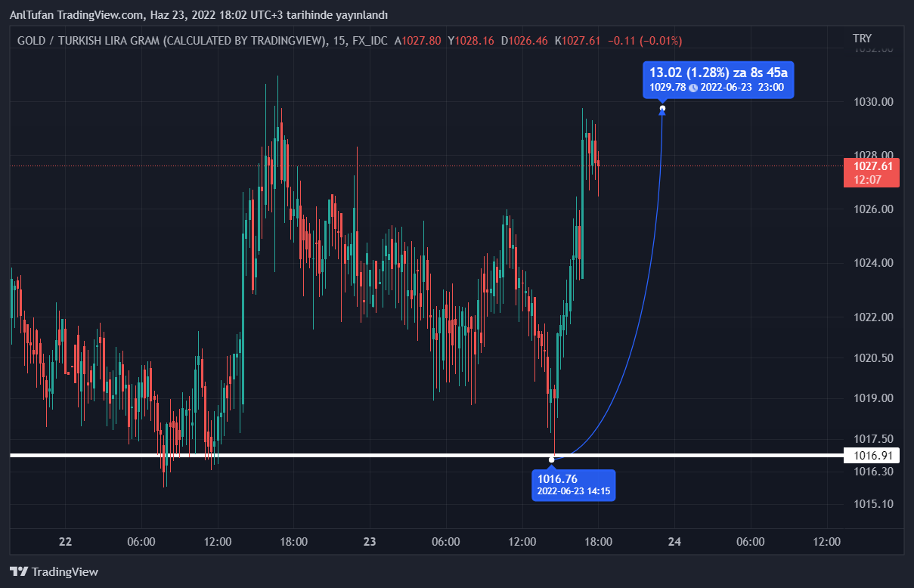Select the arrow start point near 1016.76
This screenshot has height=588, width=914.
pos(552,459)
